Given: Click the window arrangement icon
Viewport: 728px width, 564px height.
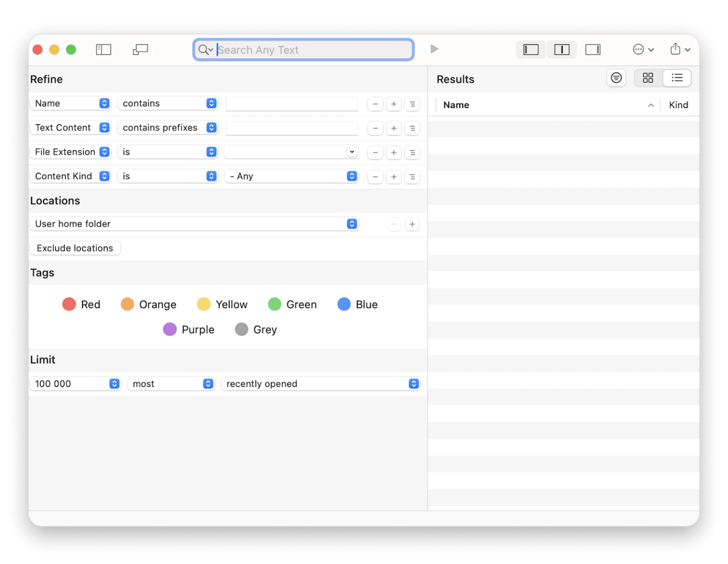Looking at the screenshot, I should tap(140, 49).
